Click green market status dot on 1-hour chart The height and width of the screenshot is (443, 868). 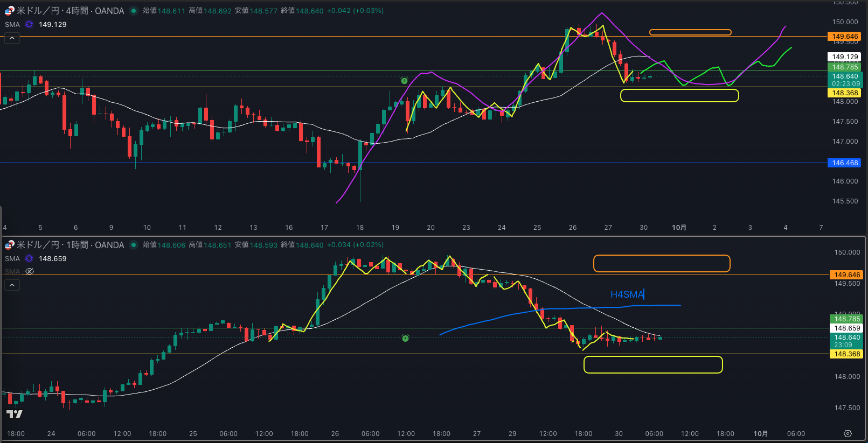coord(134,245)
